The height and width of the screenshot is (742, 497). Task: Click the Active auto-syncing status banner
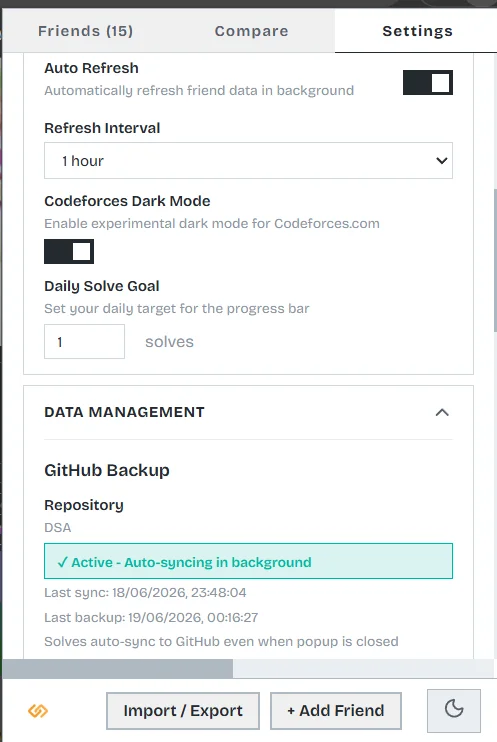tap(248, 561)
